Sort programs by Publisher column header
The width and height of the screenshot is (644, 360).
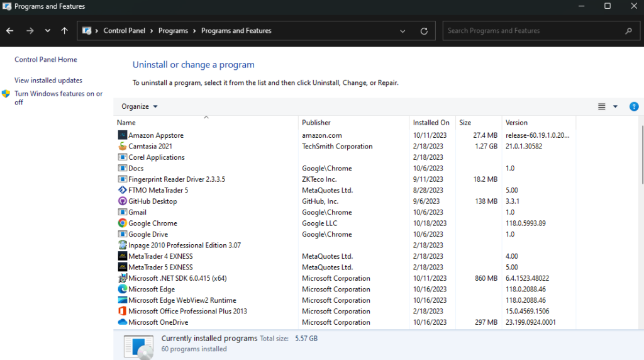(316, 123)
